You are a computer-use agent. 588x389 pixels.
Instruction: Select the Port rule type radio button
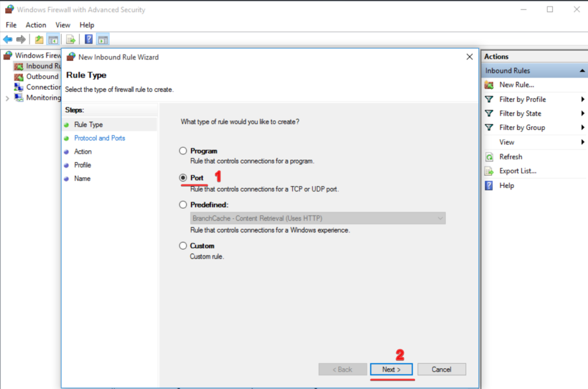click(x=183, y=178)
